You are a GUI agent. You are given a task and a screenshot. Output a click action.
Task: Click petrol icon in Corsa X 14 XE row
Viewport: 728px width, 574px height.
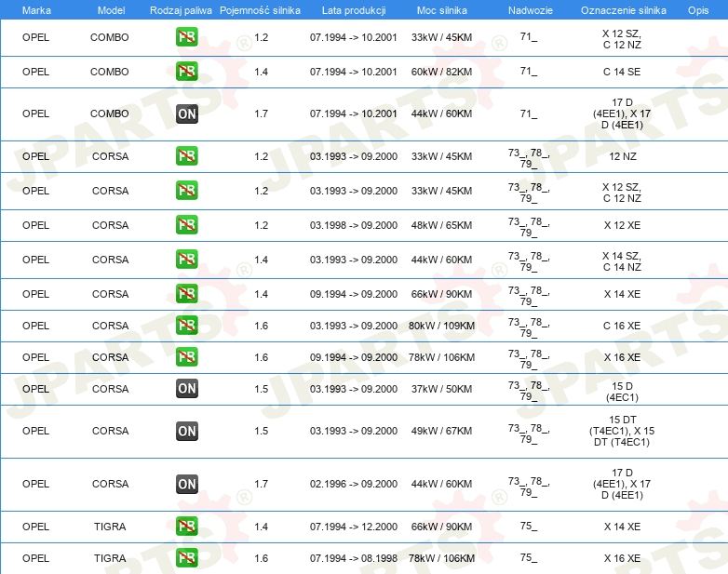[186, 294]
